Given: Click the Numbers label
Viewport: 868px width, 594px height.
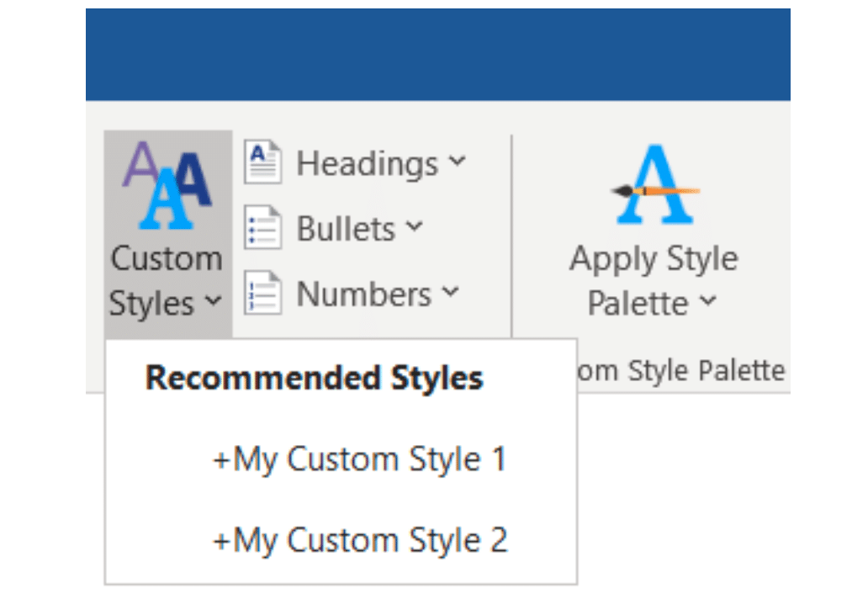Looking at the screenshot, I should 363,294.
